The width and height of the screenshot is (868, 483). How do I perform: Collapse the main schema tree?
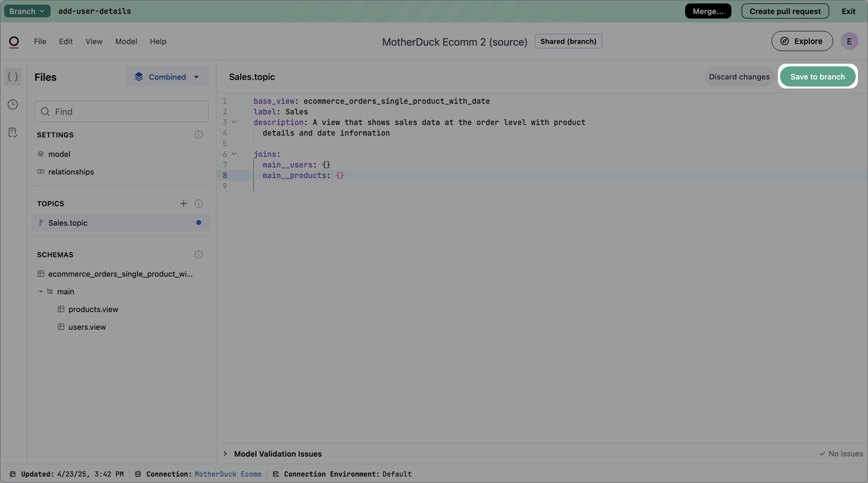[x=41, y=291]
